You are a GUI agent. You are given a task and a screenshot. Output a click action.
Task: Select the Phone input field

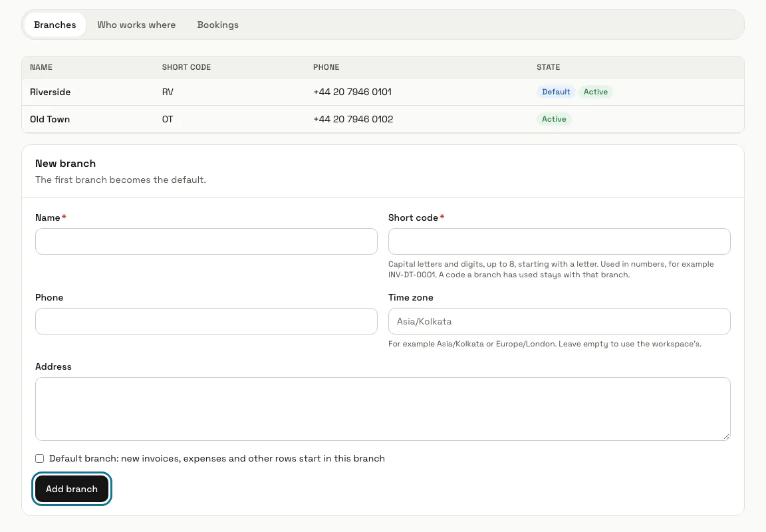coord(206,321)
